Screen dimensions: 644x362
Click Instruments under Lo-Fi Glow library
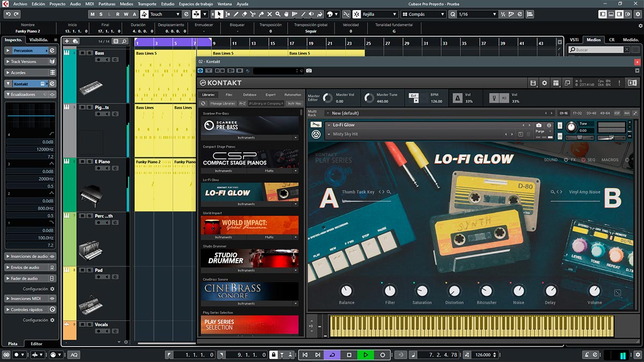coord(246,204)
